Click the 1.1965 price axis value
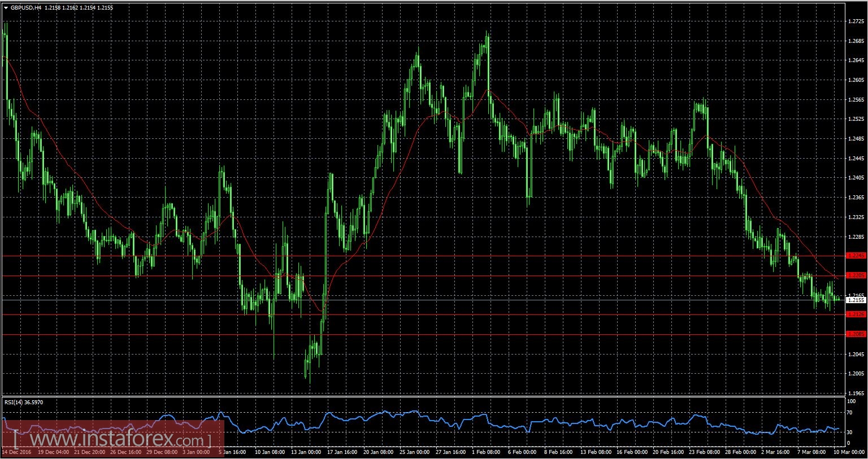The width and height of the screenshot is (868, 459). (857, 394)
